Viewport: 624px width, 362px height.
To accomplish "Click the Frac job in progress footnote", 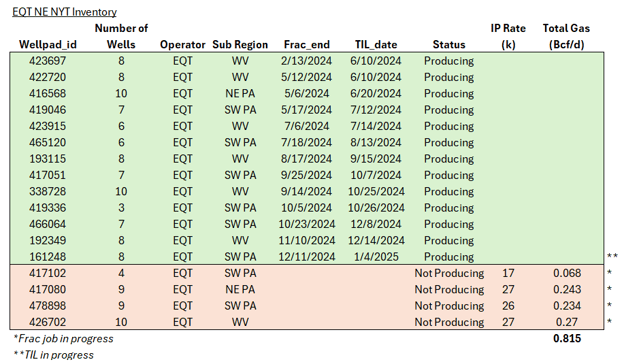I will [63, 339].
